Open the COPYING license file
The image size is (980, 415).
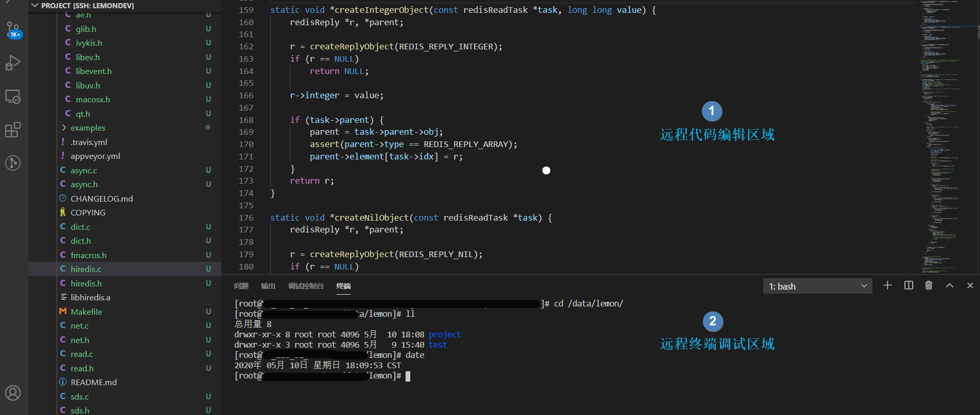(x=88, y=212)
